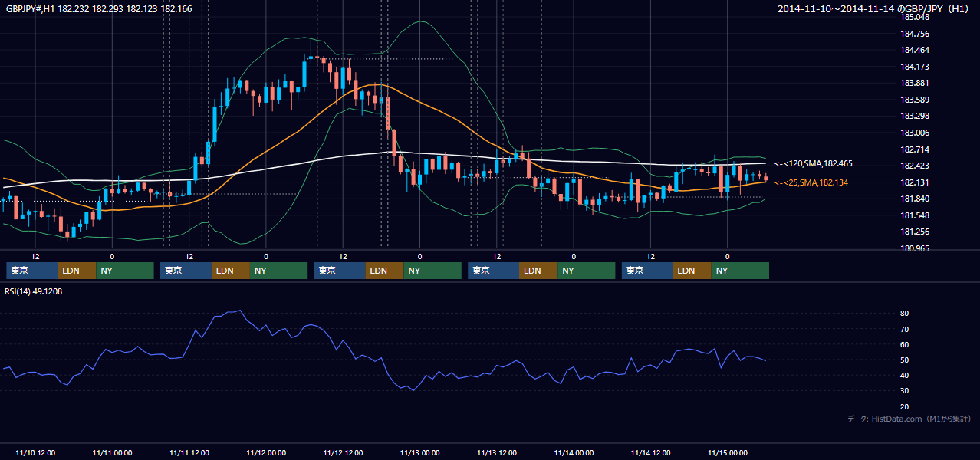This screenshot has width=980, height=460.
Task: Click the LDN session block for 11/11
Action: pos(231,271)
